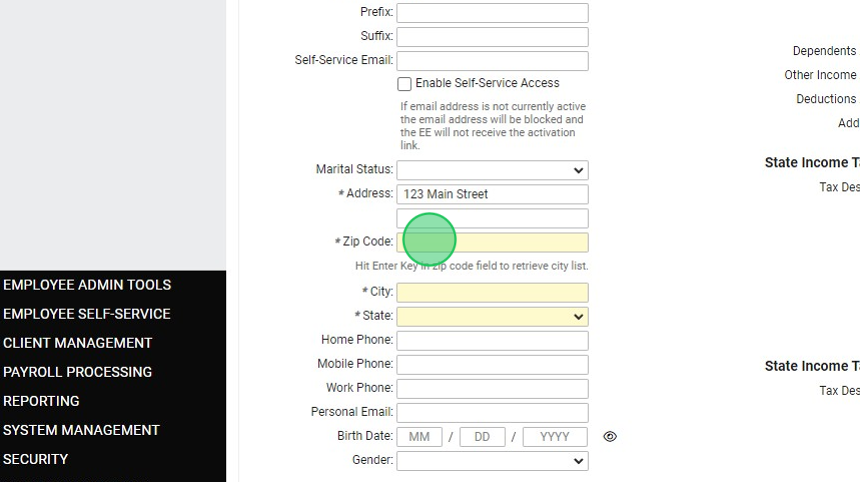Enable Self-Service Access checkbox
Screen dimensions: 860x482
(x=405, y=84)
